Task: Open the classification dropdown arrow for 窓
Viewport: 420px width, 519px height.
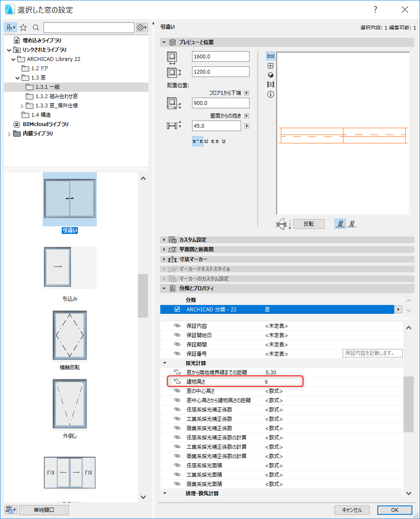Action: tap(398, 310)
